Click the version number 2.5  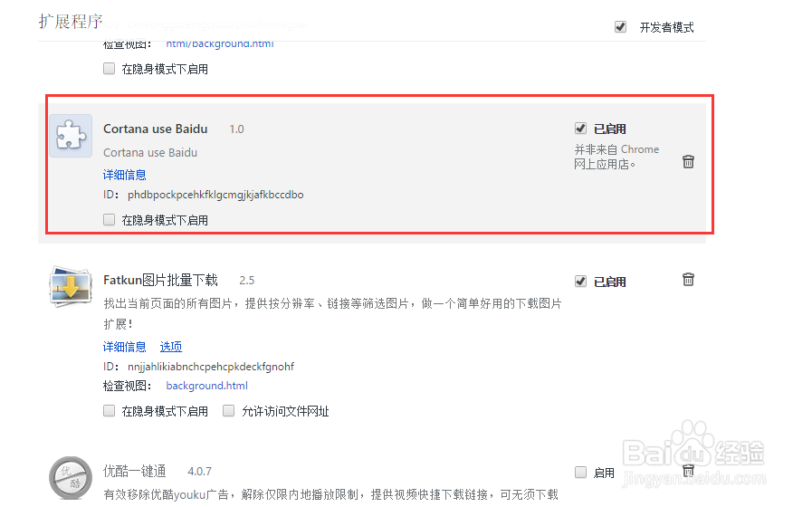(x=246, y=281)
